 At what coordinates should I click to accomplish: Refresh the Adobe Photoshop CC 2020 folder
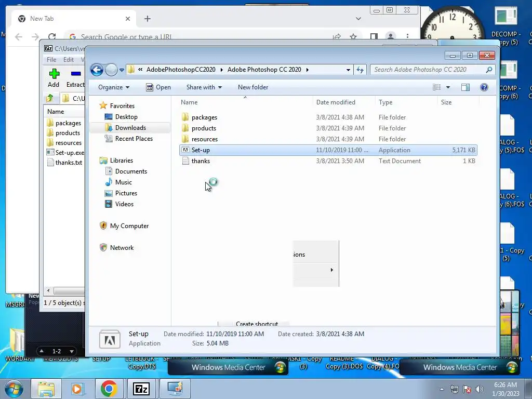point(360,70)
